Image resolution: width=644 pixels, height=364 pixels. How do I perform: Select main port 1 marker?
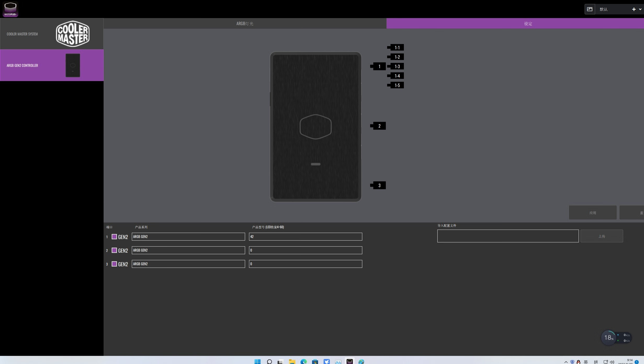click(x=378, y=66)
